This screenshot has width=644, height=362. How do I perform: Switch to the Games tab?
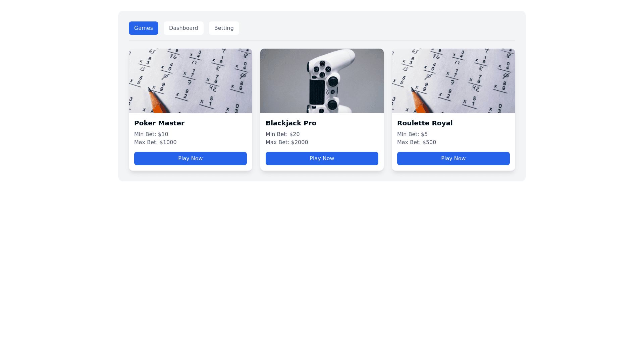(x=143, y=28)
